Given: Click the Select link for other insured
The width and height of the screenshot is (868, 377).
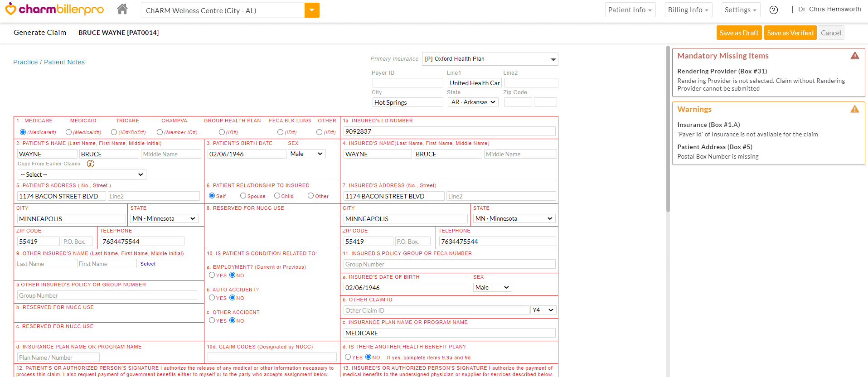Looking at the screenshot, I should 148,264.
